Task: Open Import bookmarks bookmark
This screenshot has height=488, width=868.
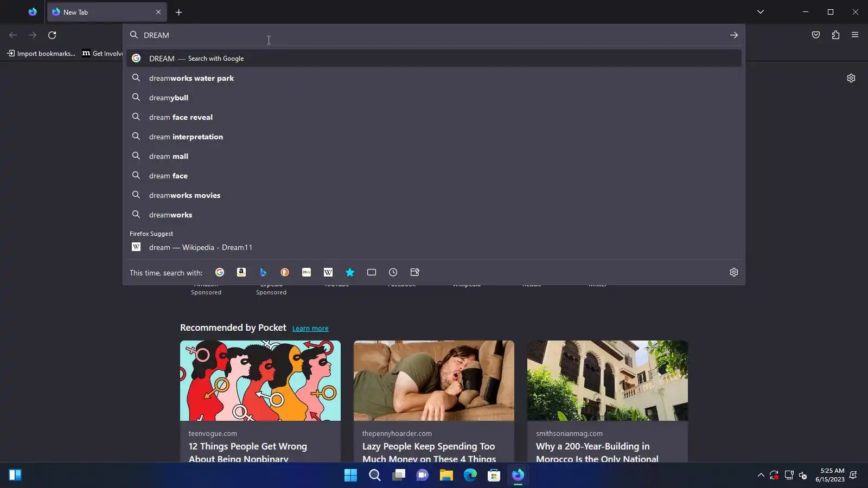Action: click(x=41, y=53)
